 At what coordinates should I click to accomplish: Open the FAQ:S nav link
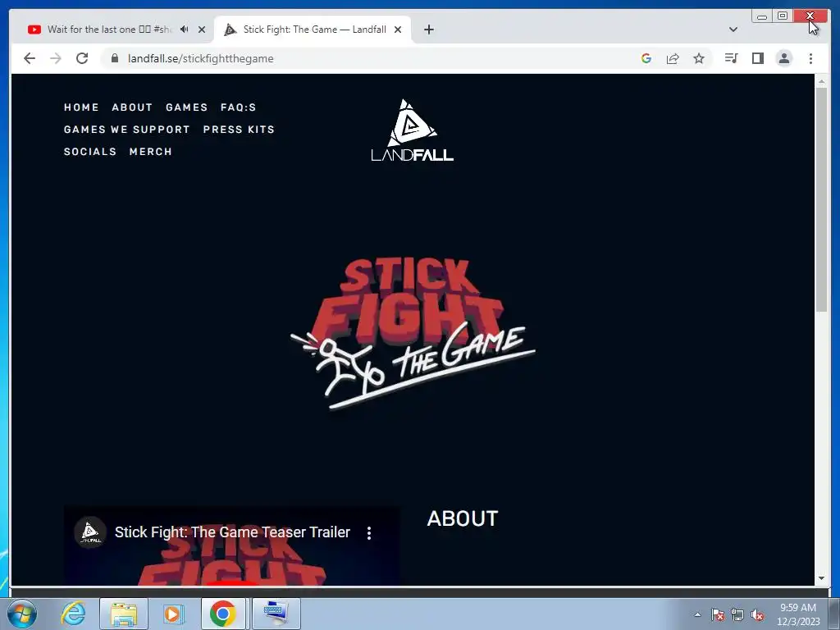[239, 107]
